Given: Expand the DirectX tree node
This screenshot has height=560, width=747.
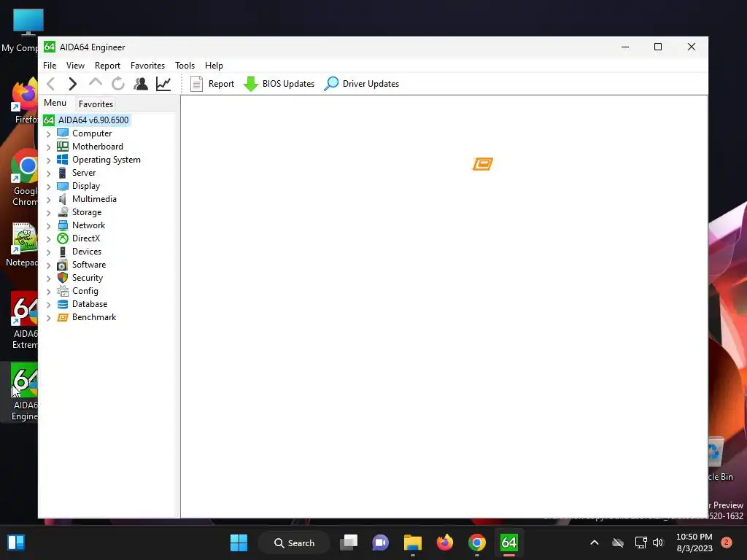Looking at the screenshot, I should pos(48,239).
